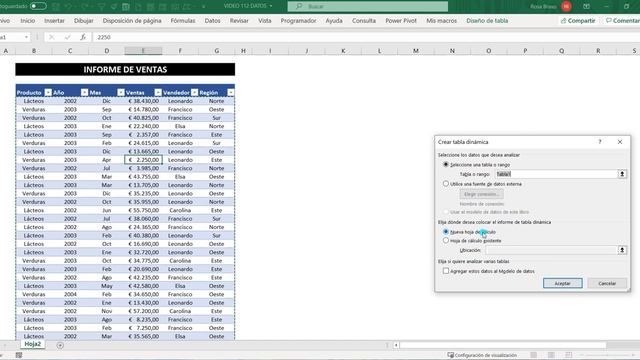Click the cell with € 57.200,00
The image size is (640, 360).
[x=143, y=311]
